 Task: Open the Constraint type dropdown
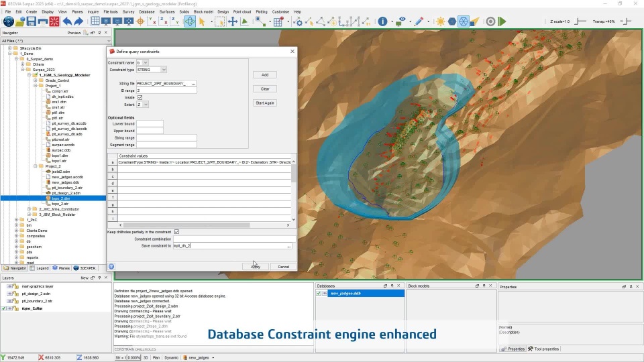click(x=164, y=70)
